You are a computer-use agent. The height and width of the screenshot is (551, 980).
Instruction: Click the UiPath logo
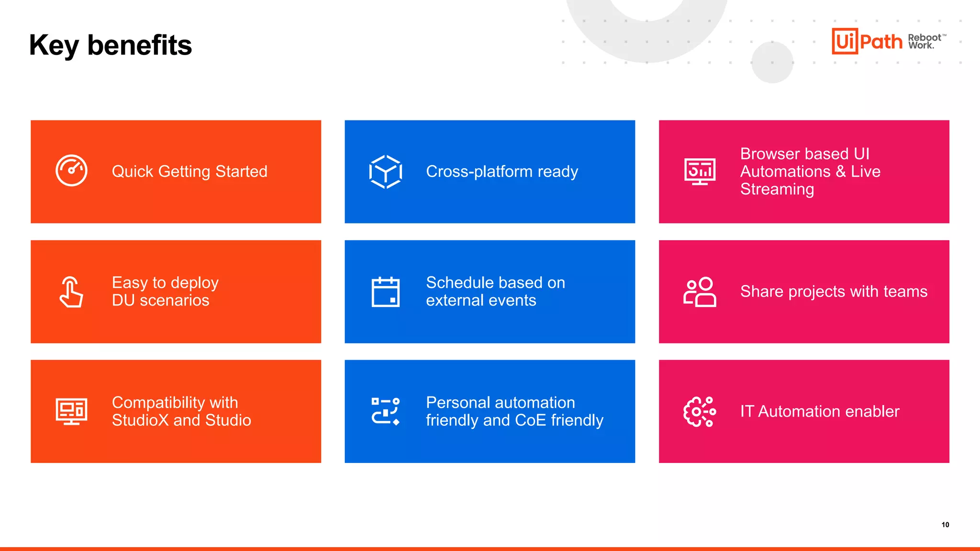coord(867,41)
